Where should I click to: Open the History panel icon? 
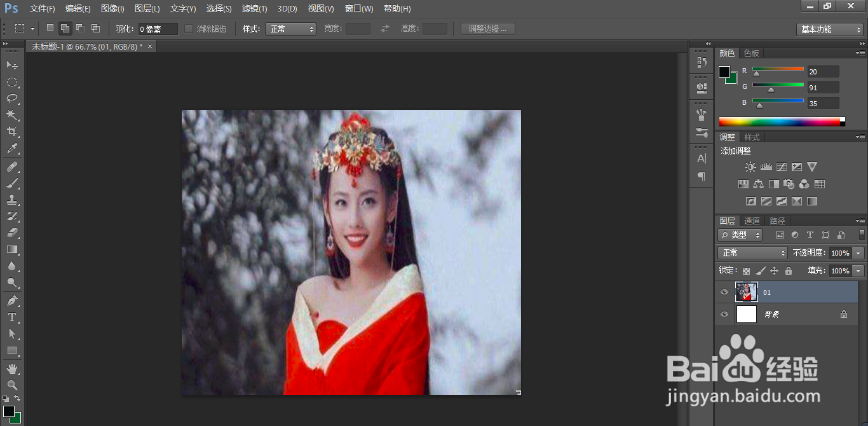coord(702,62)
